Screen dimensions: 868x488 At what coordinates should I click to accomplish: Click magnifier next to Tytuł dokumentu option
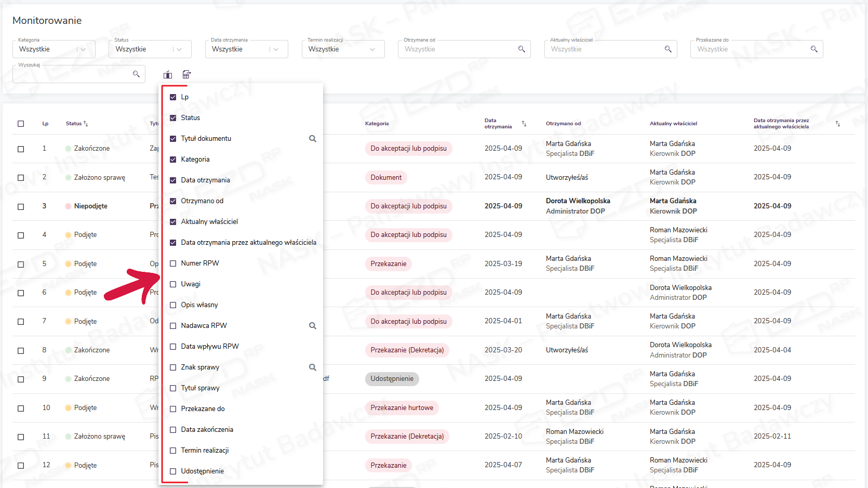pos(313,139)
